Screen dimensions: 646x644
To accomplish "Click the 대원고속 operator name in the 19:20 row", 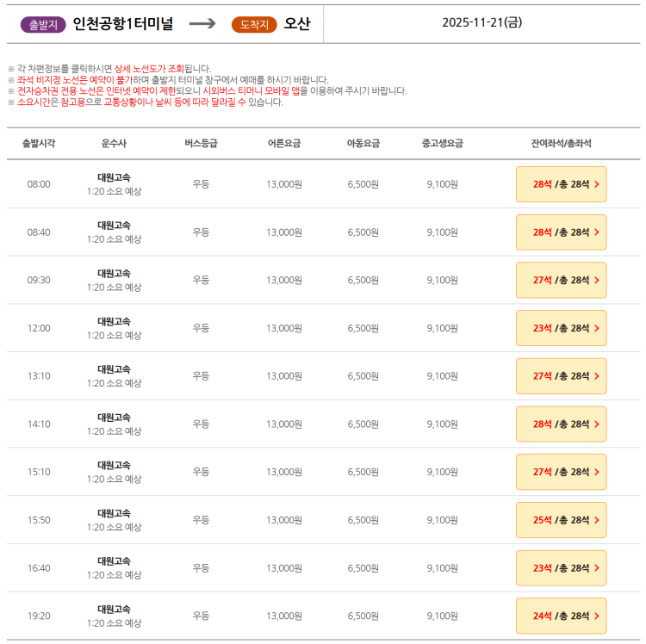I will pyautogui.click(x=114, y=610).
